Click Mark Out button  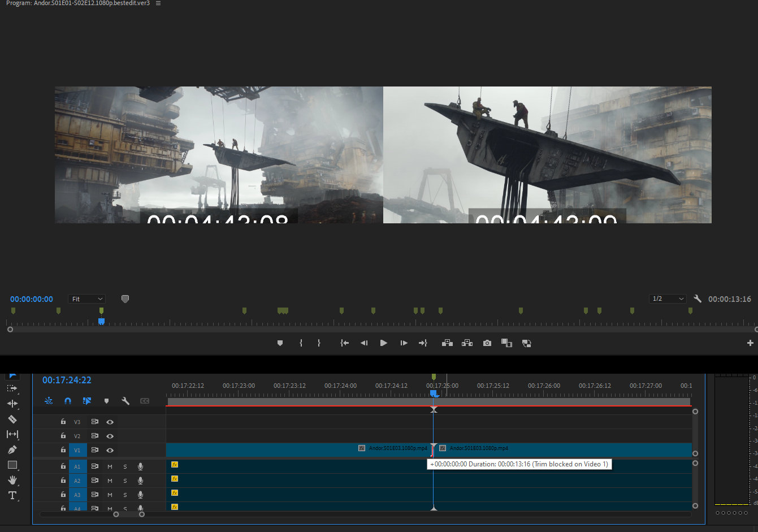coord(319,343)
